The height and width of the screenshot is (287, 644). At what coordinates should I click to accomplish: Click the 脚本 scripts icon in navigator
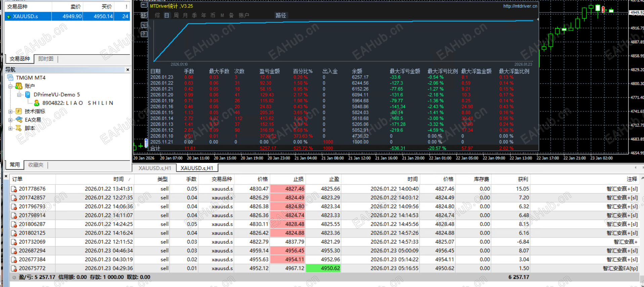click(x=19, y=128)
